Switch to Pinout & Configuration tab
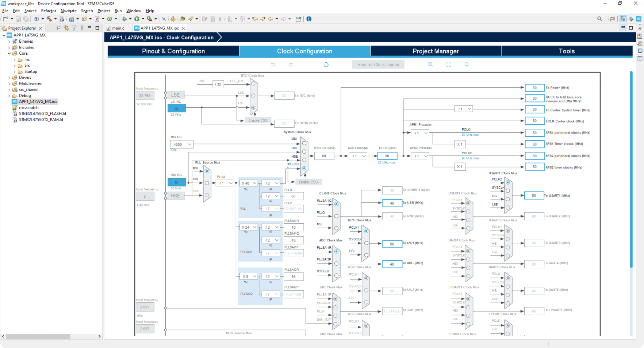644x348 pixels. (173, 51)
